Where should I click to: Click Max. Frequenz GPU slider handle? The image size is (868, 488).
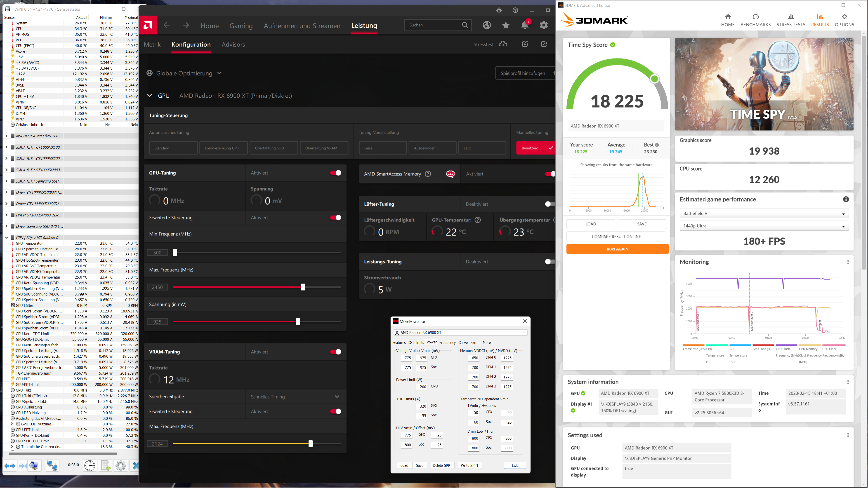(303, 287)
